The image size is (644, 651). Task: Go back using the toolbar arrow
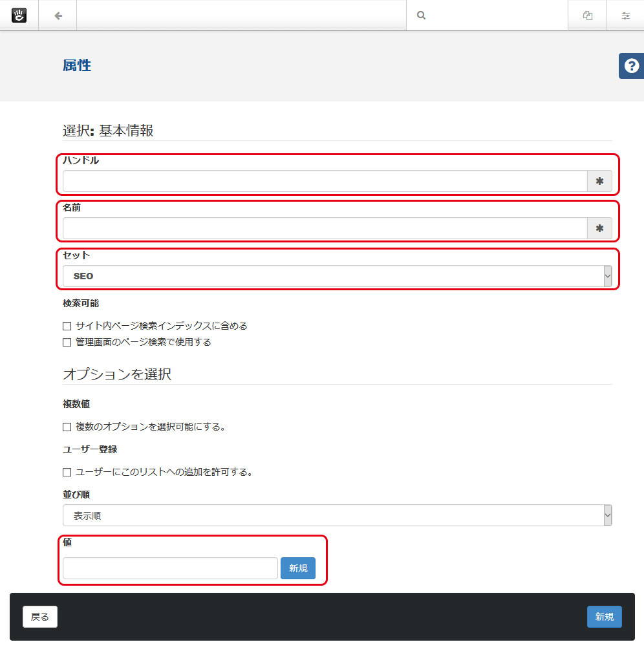[58, 16]
